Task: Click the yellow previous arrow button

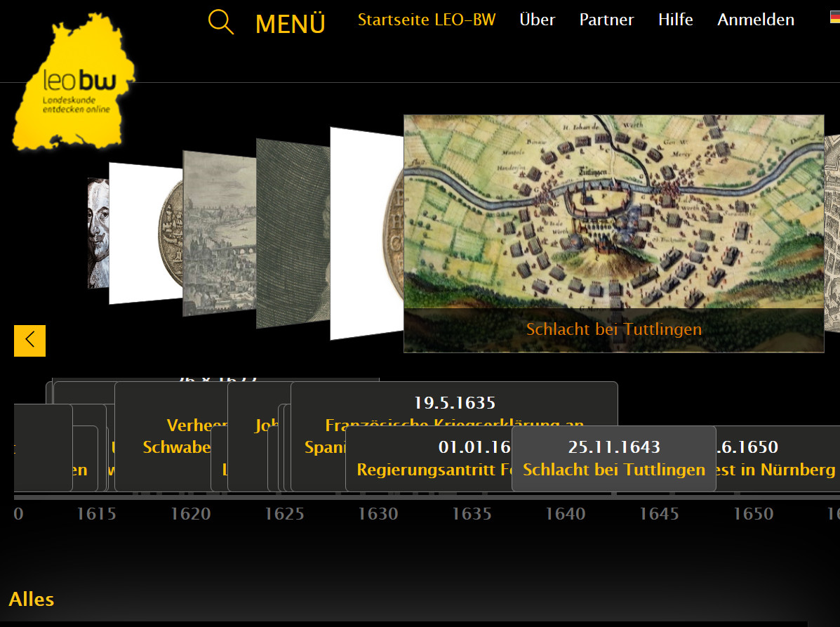Action: 30,341
